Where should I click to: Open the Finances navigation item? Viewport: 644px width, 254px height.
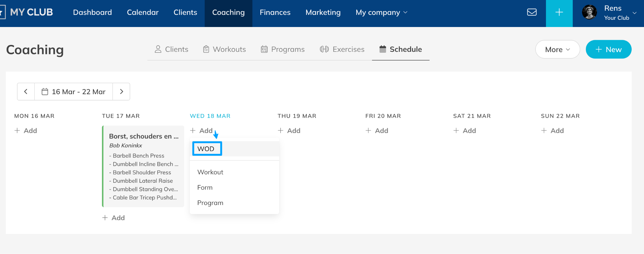pos(275,13)
